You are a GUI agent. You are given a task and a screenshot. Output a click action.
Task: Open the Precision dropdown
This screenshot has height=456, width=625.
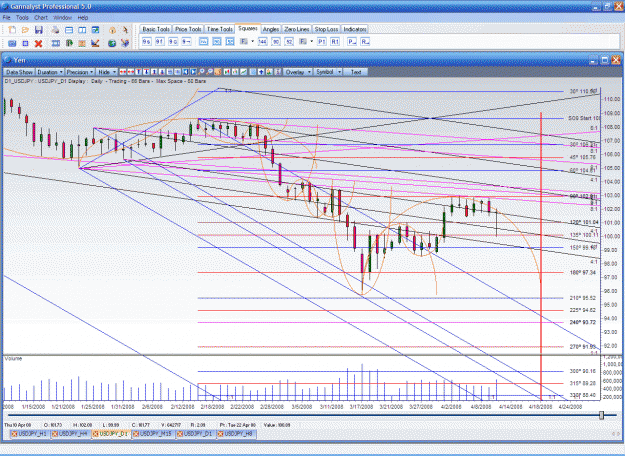pos(80,72)
